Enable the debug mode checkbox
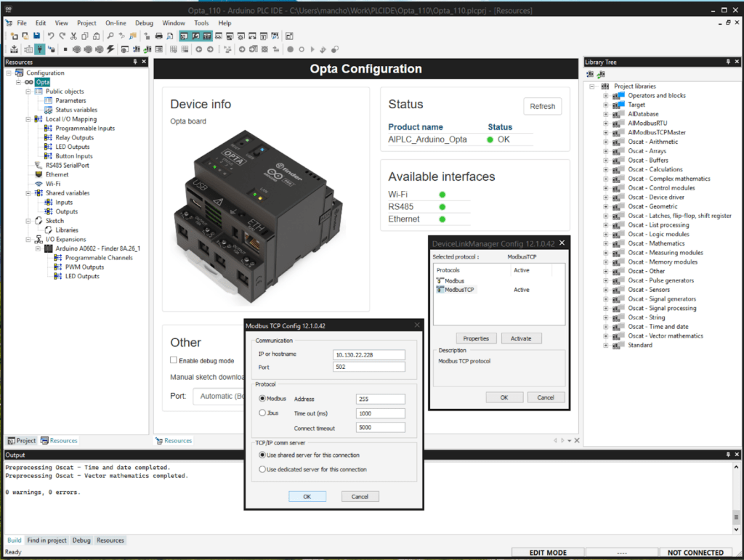The height and width of the screenshot is (560, 744). pyautogui.click(x=174, y=360)
